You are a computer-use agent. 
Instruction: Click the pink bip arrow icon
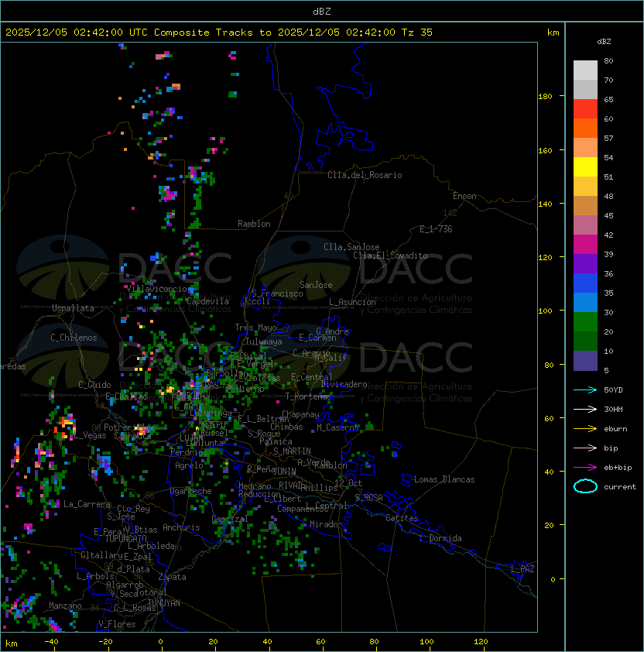[585, 448]
